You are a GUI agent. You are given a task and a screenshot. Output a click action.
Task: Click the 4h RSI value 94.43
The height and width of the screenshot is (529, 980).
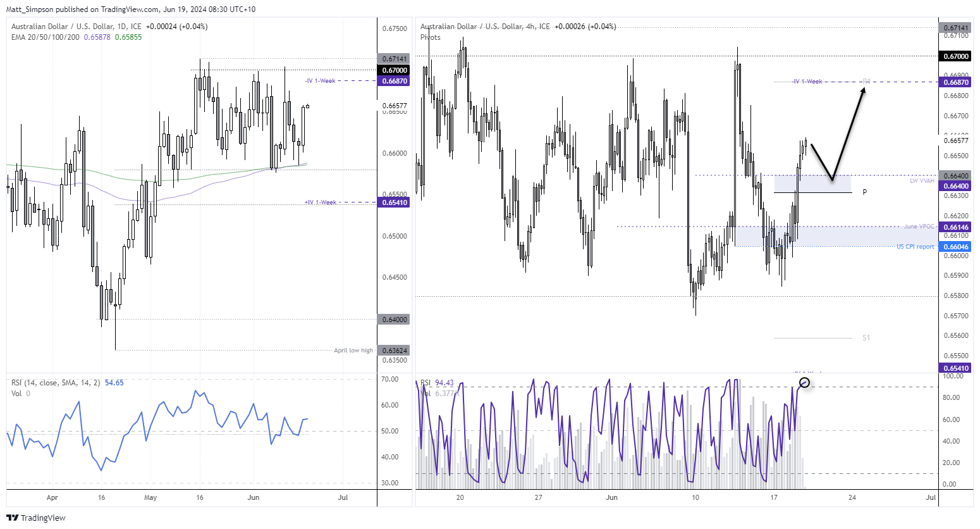coord(444,383)
